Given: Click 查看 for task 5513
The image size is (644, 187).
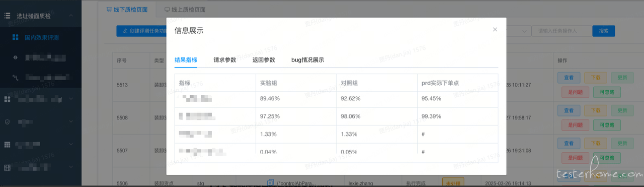Looking at the screenshot, I should (x=569, y=78).
